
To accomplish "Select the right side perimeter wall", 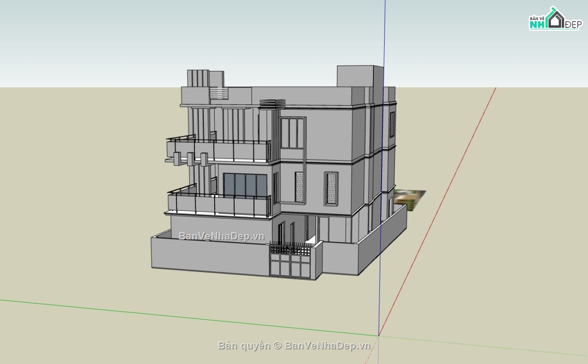I will click(382, 241).
